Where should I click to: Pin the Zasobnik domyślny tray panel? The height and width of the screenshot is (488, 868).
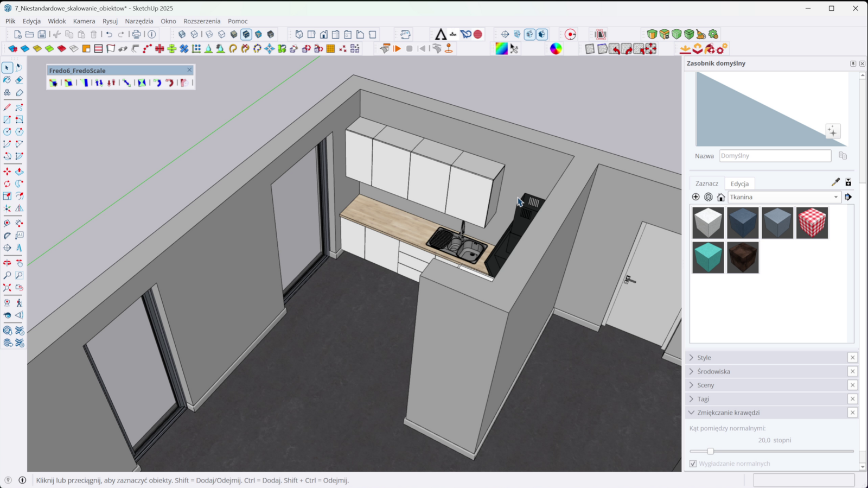tap(853, 64)
